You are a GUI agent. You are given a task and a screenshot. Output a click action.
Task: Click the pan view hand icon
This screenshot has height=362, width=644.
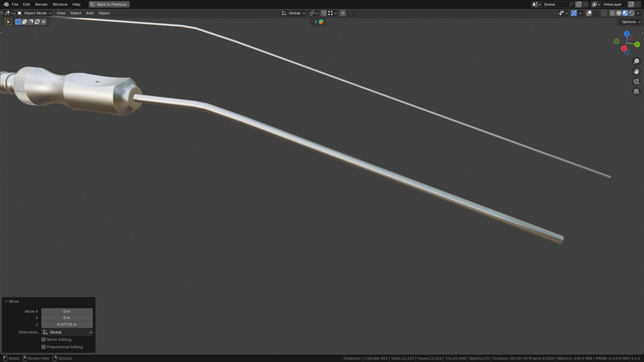point(636,71)
